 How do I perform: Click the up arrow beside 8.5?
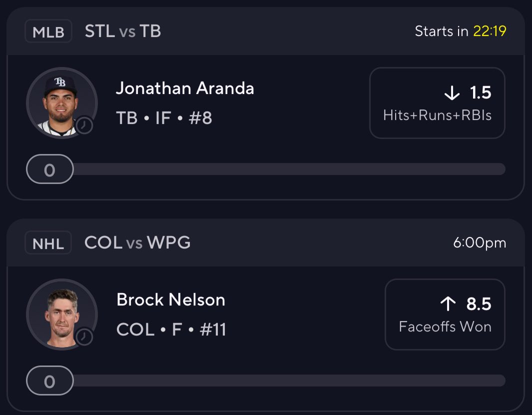(448, 304)
